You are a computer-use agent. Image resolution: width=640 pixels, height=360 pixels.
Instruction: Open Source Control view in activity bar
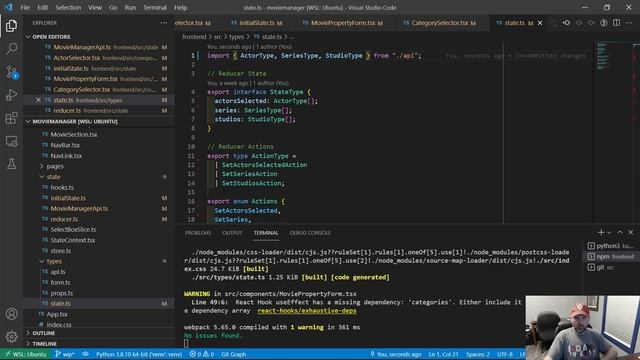(x=11, y=72)
